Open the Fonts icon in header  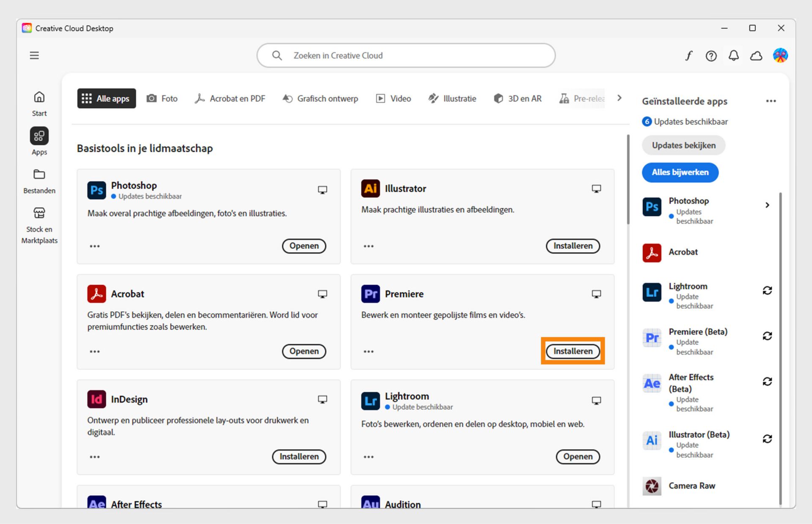(689, 55)
